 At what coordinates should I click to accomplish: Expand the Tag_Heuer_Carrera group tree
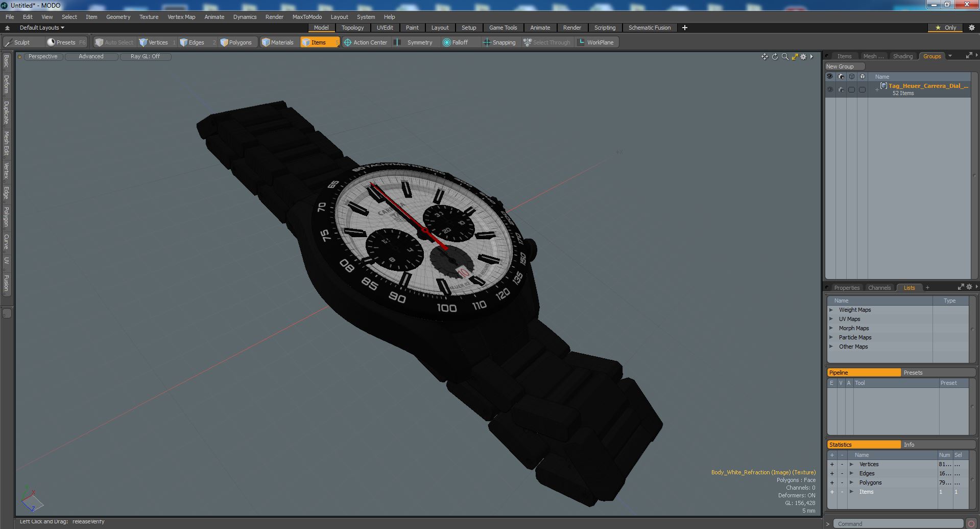pyautogui.click(x=877, y=89)
